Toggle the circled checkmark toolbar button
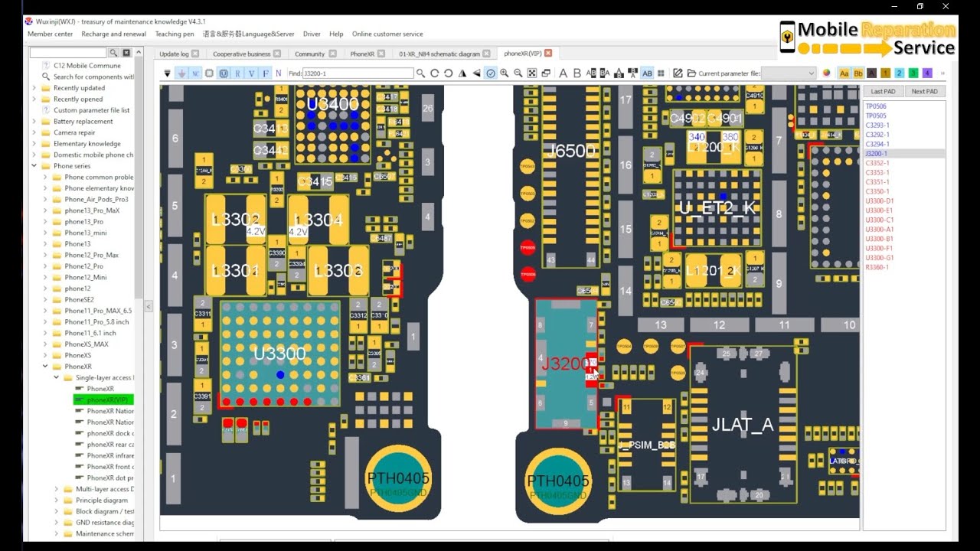This screenshot has height=551, width=980. point(491,73)
